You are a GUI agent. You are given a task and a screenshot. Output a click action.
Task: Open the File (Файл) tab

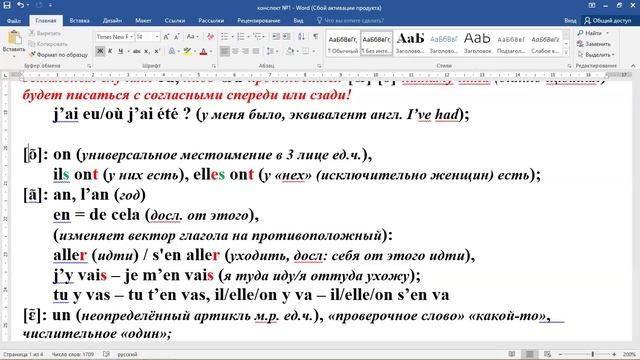[14, 20]
